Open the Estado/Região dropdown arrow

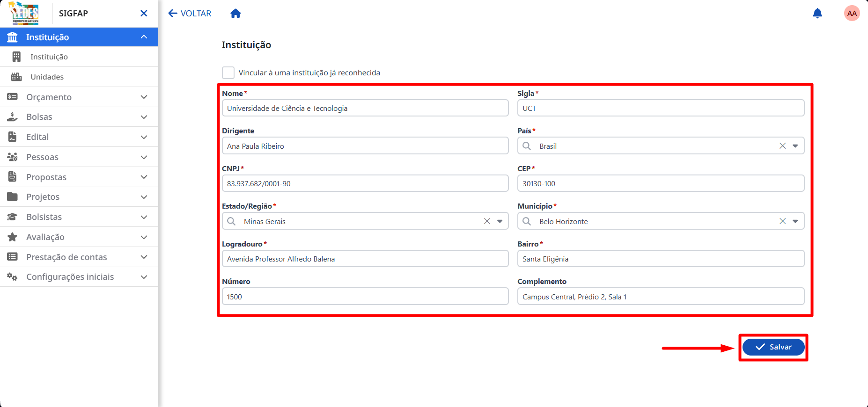(x=500, y=221)
